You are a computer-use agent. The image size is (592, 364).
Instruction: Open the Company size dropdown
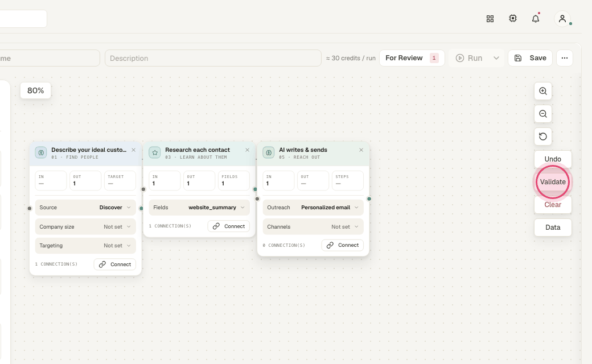(85, 227)
